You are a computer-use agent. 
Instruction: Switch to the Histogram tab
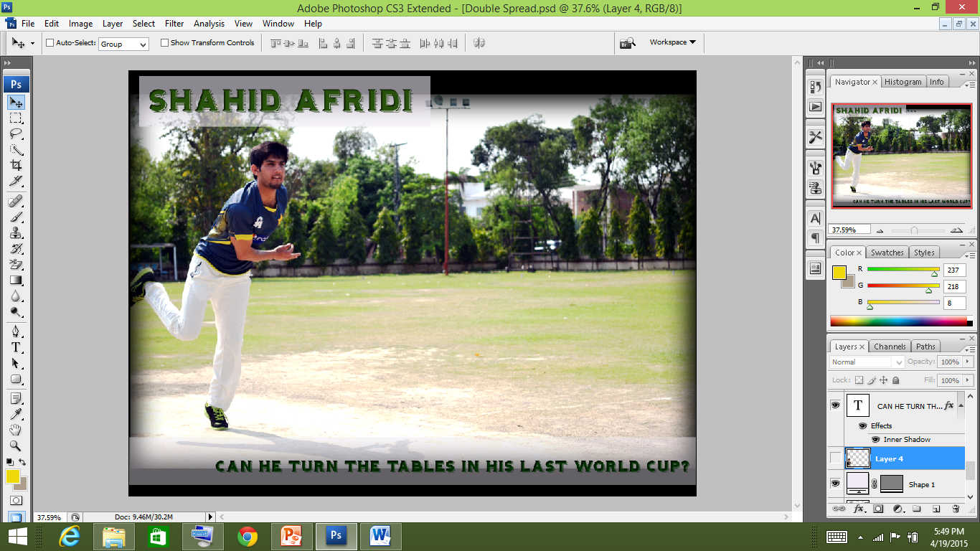(x=903, y=82)
